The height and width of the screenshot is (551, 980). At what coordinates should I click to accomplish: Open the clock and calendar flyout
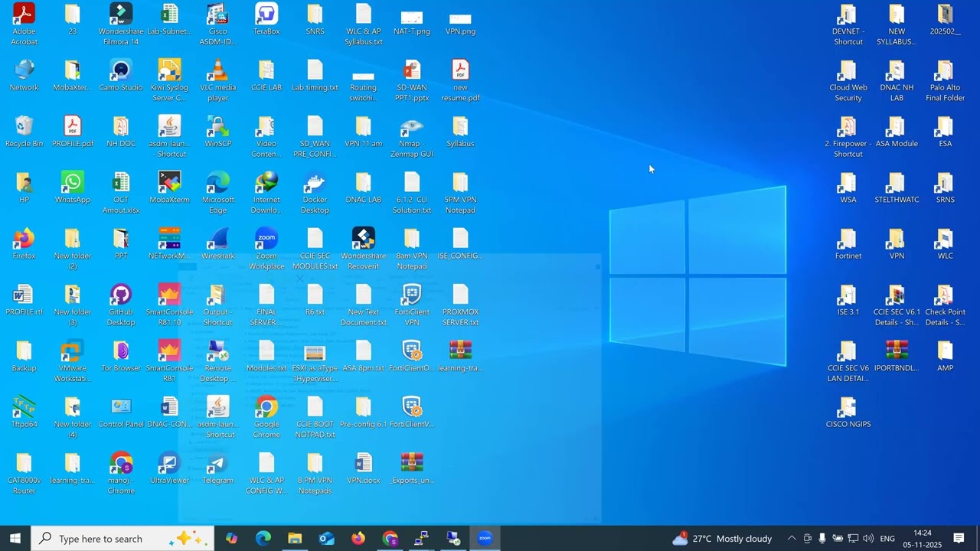(923, 539)
